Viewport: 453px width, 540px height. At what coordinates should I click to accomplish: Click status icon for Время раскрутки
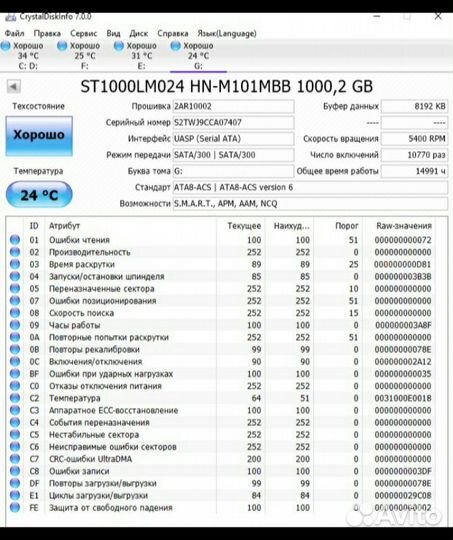click(x=15, y=264)
